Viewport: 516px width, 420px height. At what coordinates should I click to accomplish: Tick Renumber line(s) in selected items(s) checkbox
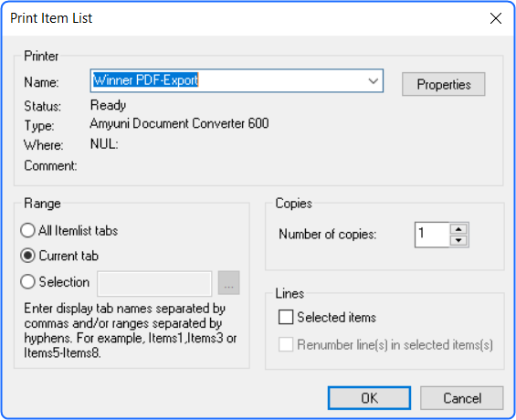click(286, 345)
